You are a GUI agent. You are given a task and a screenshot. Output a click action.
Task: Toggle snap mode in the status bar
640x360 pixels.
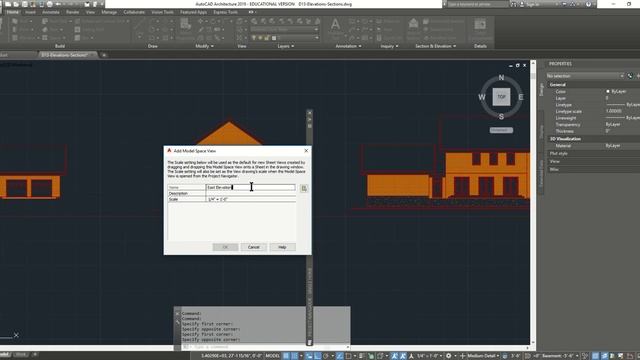click(x=295, y=356)
